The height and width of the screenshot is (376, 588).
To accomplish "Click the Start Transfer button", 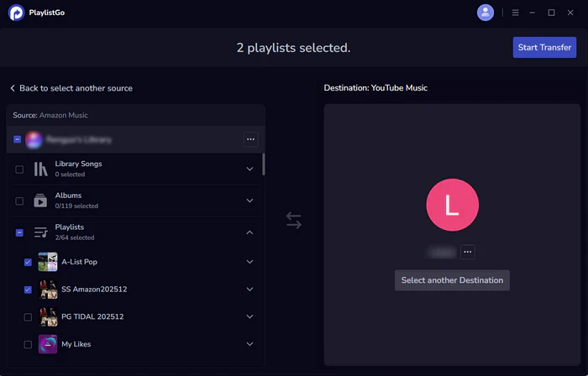I will (x=544, y=47).
